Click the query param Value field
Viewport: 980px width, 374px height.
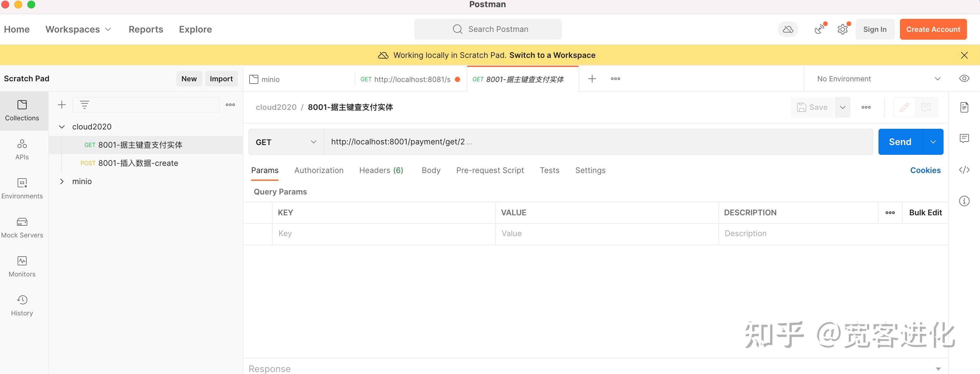(607, 234)
